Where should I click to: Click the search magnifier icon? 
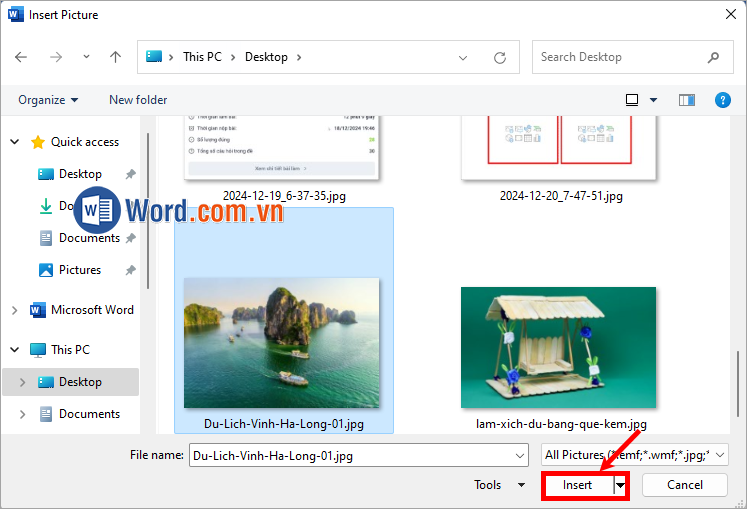click(713, 58)
